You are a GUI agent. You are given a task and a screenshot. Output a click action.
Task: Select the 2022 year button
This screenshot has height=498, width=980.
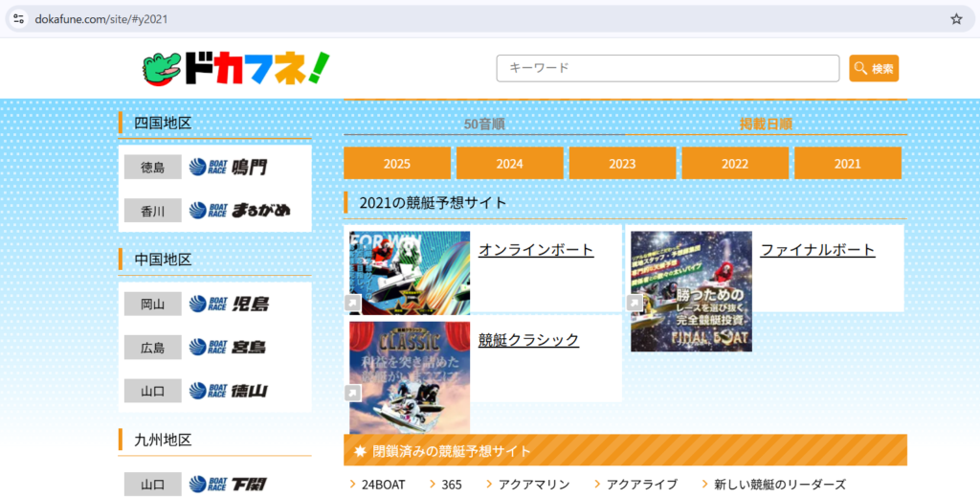click(x=734, y=164)
